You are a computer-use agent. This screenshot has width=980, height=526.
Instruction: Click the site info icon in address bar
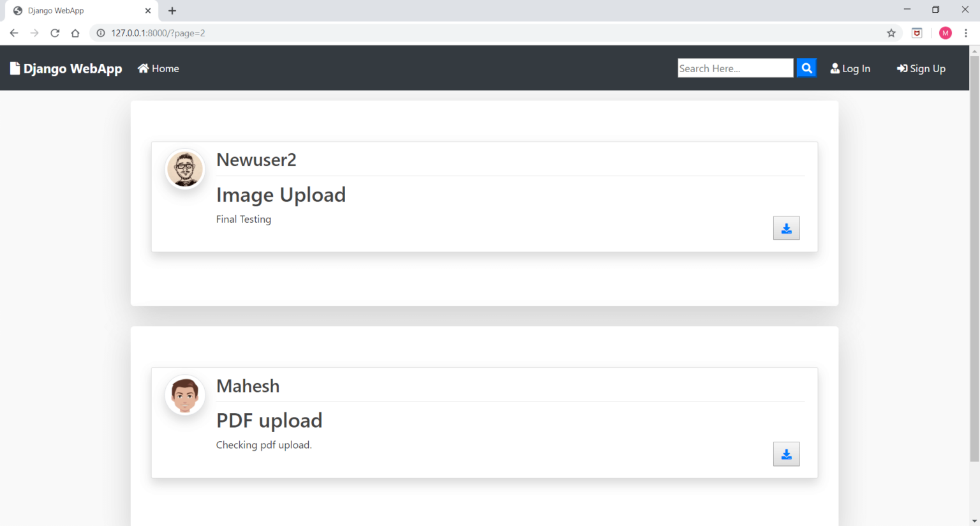pyautogui.click(x=101, y=33)
